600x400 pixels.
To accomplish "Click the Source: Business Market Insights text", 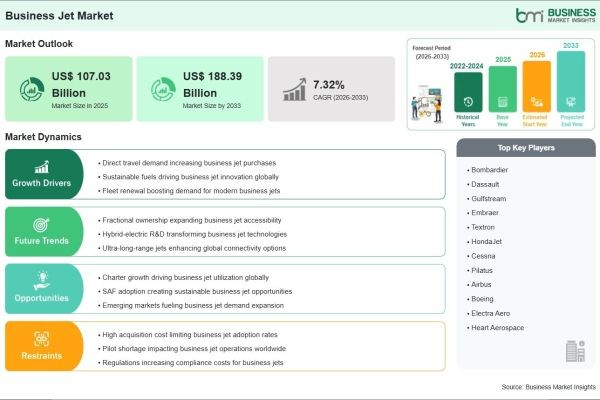I will pyautogui.click(x=549, y=387).
